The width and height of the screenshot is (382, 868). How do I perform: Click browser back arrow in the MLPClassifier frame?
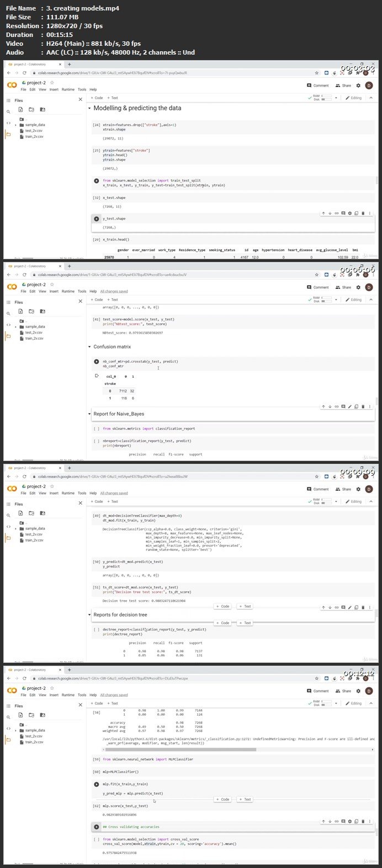tap(9, 678)
